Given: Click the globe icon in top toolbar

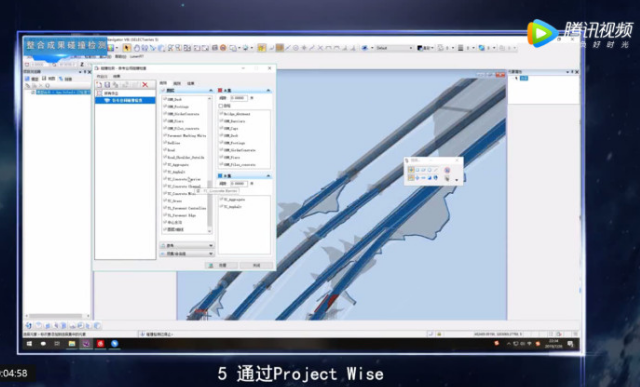Looking at the screenshot, I should (482, 48).
